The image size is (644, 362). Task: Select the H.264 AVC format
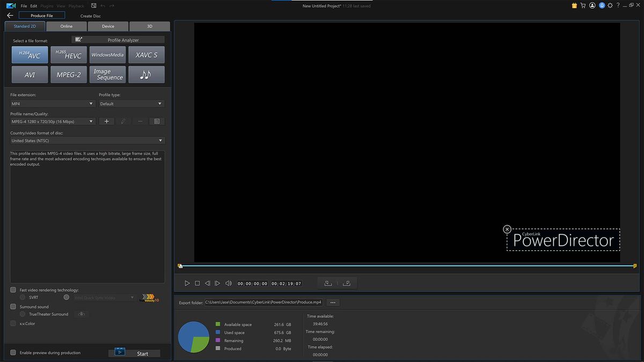click(x=30, y=54)
